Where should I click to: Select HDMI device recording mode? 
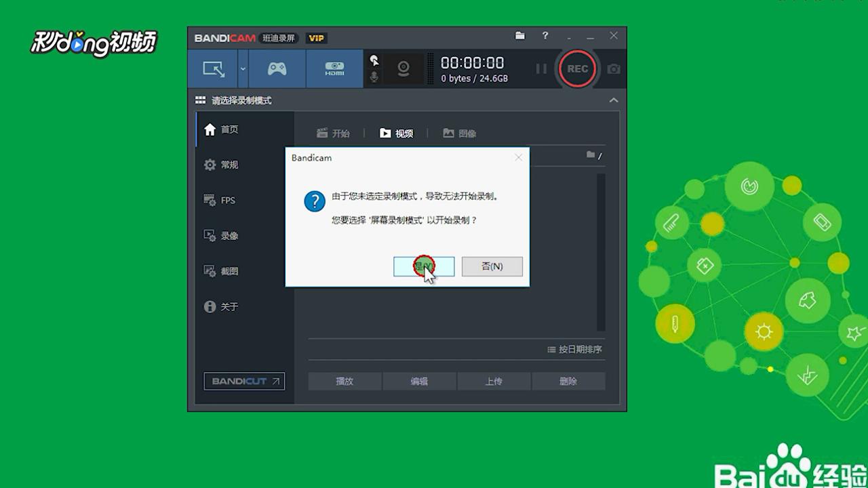(x=334, y=68)
